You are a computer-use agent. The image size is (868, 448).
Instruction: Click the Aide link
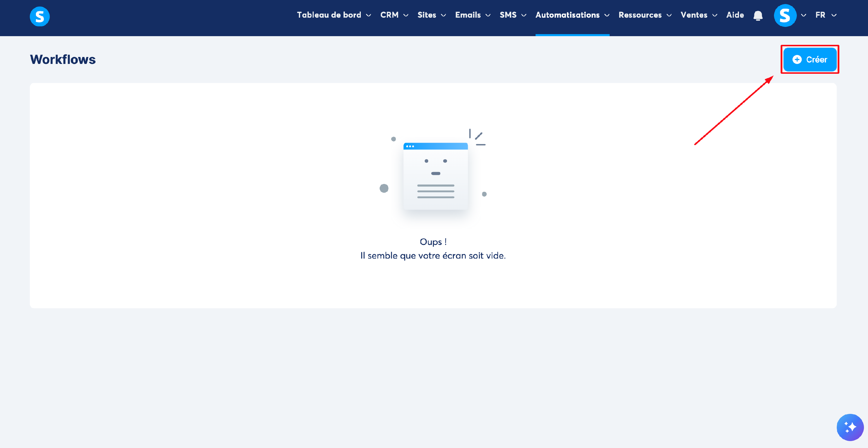(x=735, y=15)
